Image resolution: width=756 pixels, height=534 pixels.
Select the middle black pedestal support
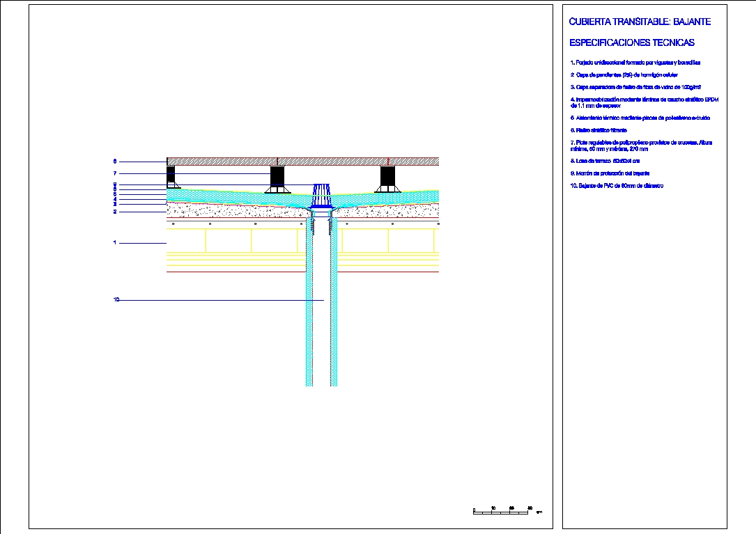point(278,178)
